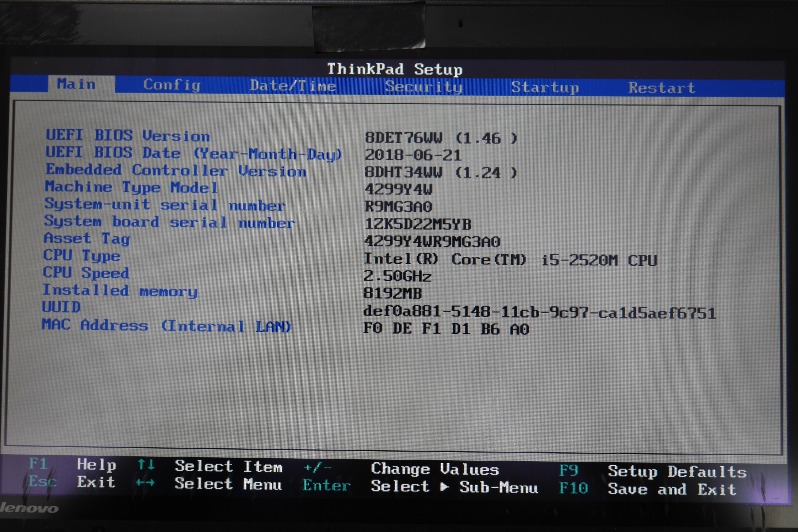Click the System-unit serial number label
The width and height of the screenshot is (798, 532).
pyautogui.click(x=165, y=204)
